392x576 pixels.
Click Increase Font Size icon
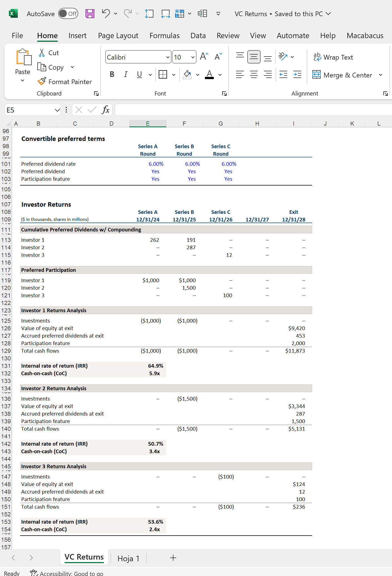(204, 57)
